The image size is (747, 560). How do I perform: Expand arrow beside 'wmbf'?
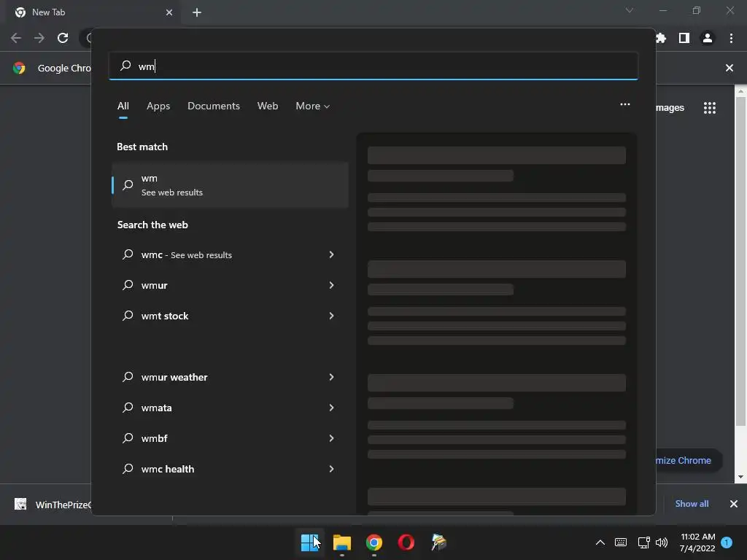point(332,438)
